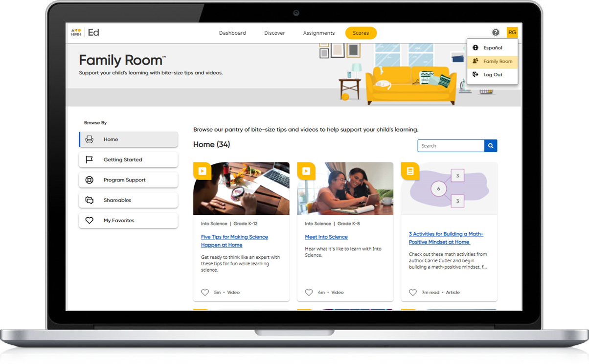
Task: Favorite the Five Tips for Making Science video
Action: tap(205, 293)
